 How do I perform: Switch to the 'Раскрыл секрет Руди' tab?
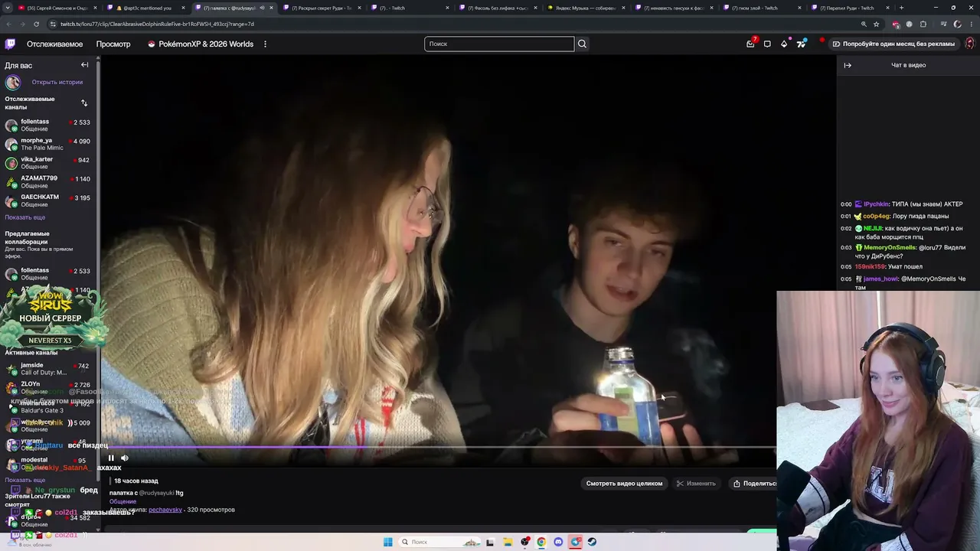click(x=322, y=8)
